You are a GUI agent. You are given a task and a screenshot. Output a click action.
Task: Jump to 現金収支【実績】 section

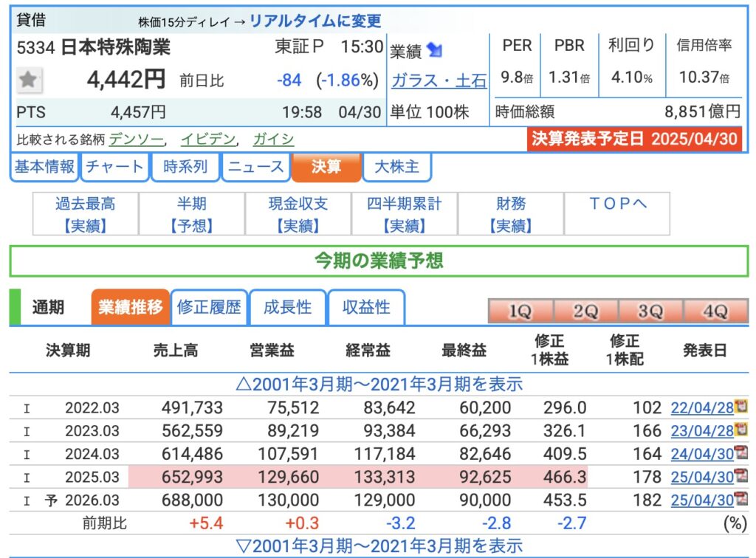point(298,214)
